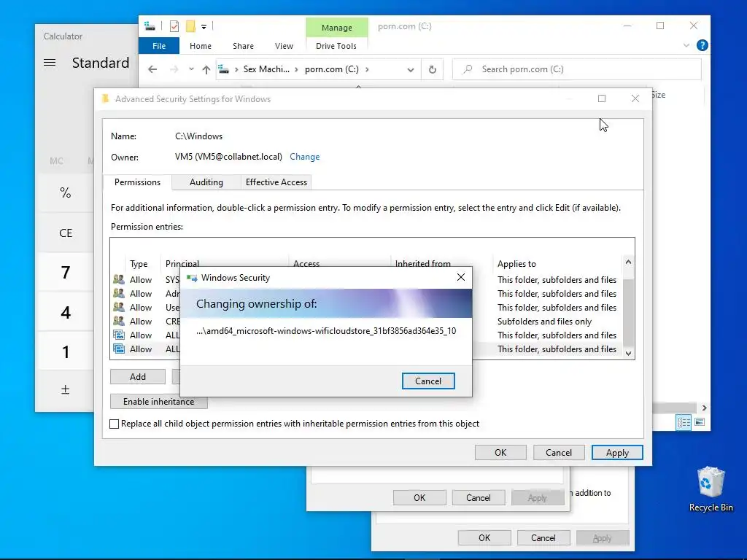The height and width of the screenshot is (560, 747).
Task: Cancel the Changing ownership dialog
Action: 427,381
